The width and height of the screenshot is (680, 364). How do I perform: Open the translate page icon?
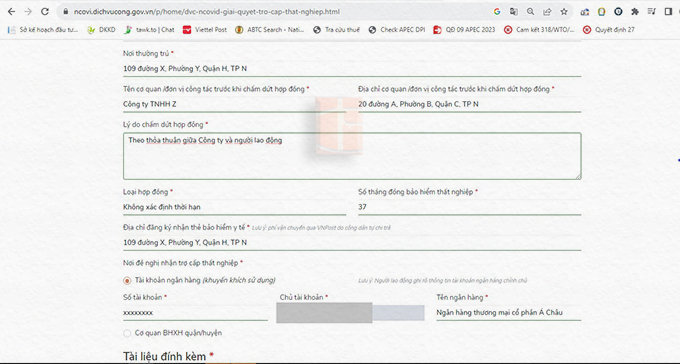pyautogui.click(x=513, y=12)
